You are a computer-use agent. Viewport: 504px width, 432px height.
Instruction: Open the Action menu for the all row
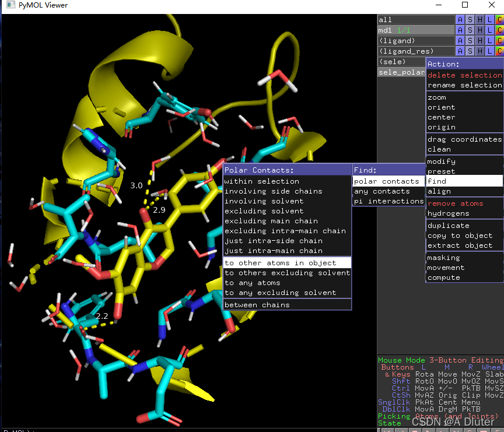tap(460, 20)
